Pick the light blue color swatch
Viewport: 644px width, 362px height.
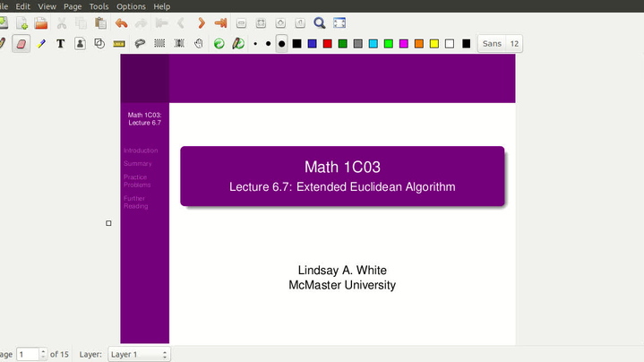pos(373,44)
